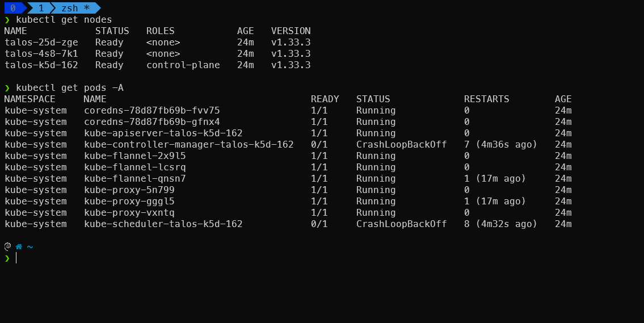Click the Debian swirl icon in prompt

pyautogui.click(x=7, y=246)
